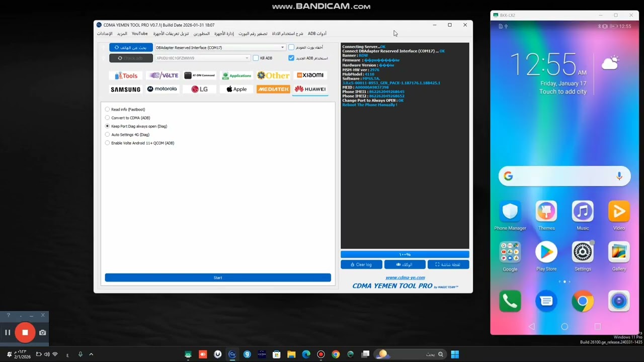Pause the Bandicam recording

[x=8, y=332]
